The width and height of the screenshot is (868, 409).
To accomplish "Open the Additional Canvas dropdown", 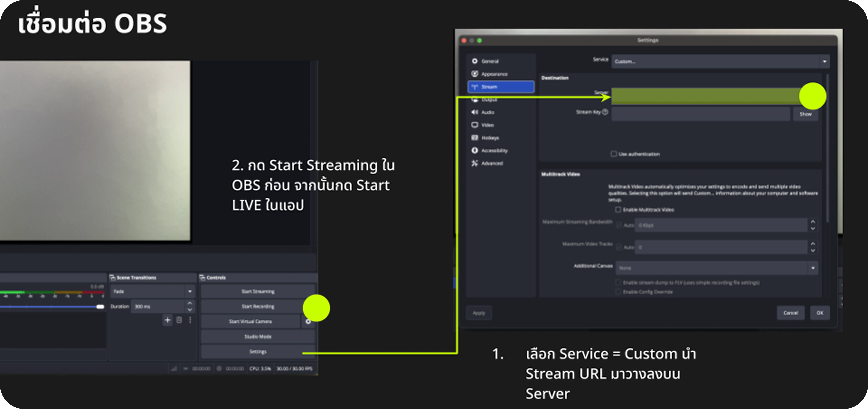I will click(x=717, y=268).
